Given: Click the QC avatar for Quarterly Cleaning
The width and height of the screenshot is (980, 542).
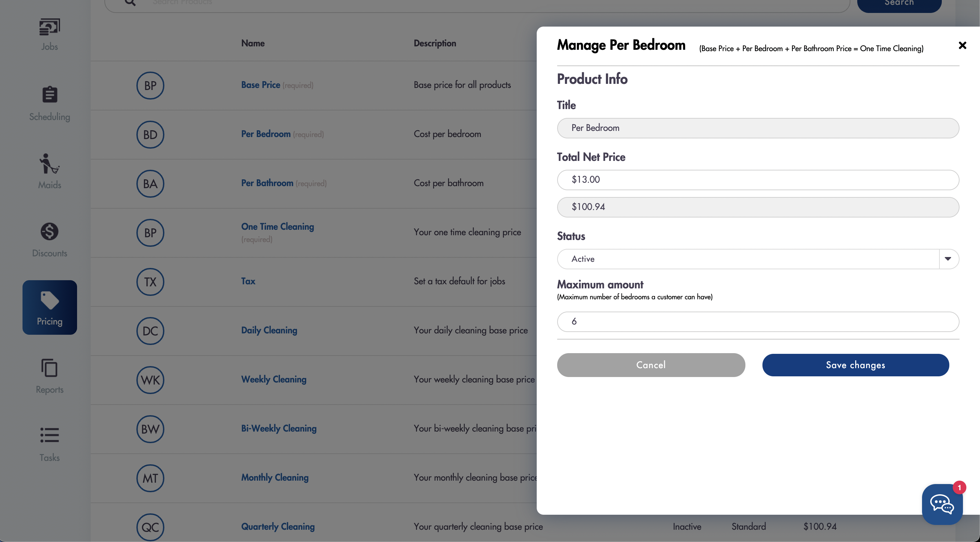Looking at the screenshot, I should coord(150,527).
